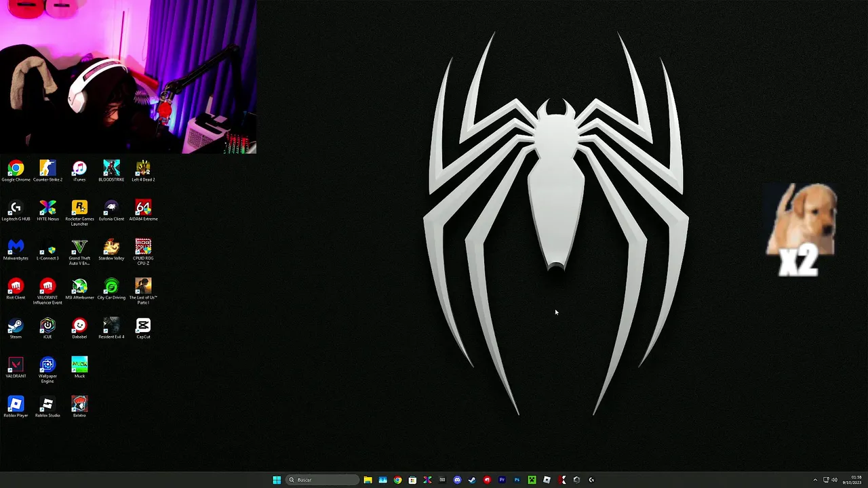Select the VALORANT Influencer Event icon
Image resolution: width=868 pixels, height=488 pixels.
(47, 291)
